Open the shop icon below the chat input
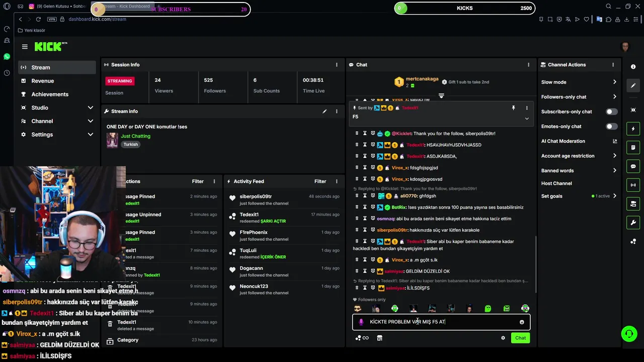The width and height of the screenshot is (644, 362). pos(379,338)
